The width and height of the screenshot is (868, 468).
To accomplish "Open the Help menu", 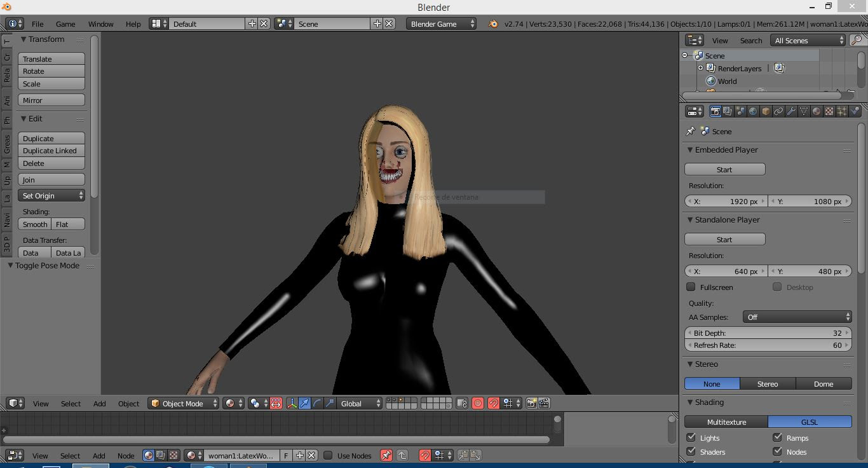I will pos(133,24).
